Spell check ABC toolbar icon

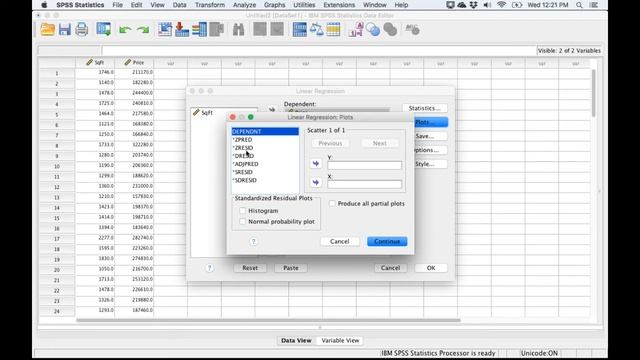click(412, 29)
